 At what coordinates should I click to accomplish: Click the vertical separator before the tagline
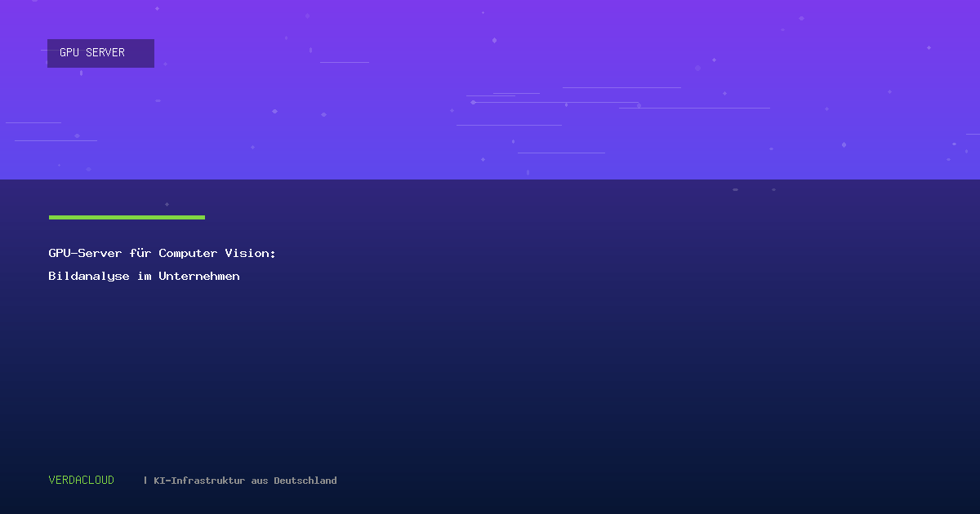(145, 481)
